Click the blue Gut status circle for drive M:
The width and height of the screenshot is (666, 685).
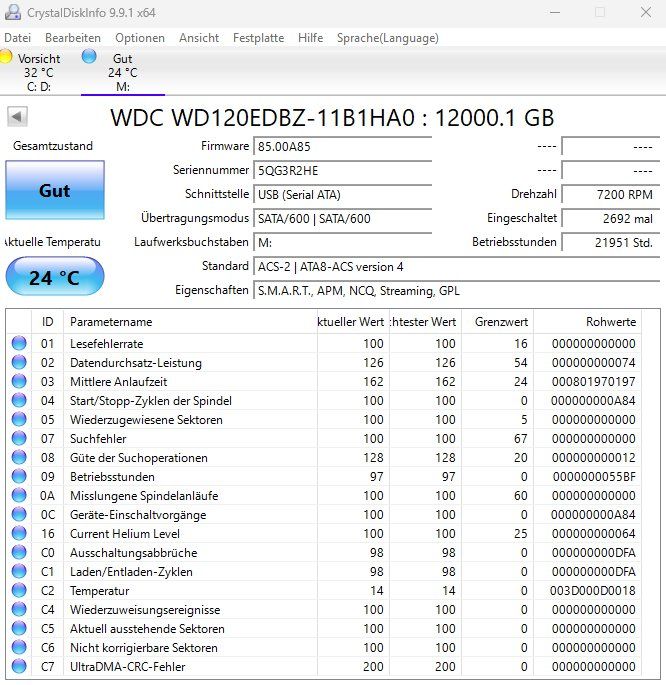click(89, 56)
